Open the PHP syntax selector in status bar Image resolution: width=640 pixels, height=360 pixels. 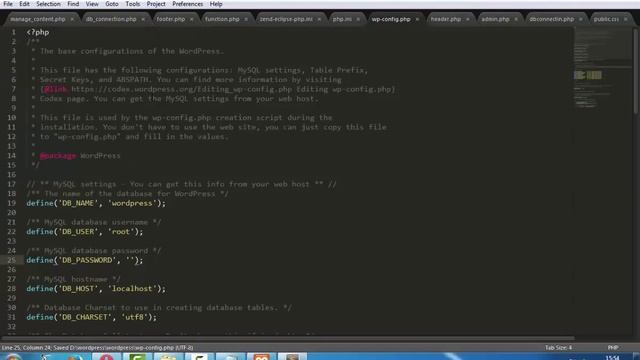point(613,348)
